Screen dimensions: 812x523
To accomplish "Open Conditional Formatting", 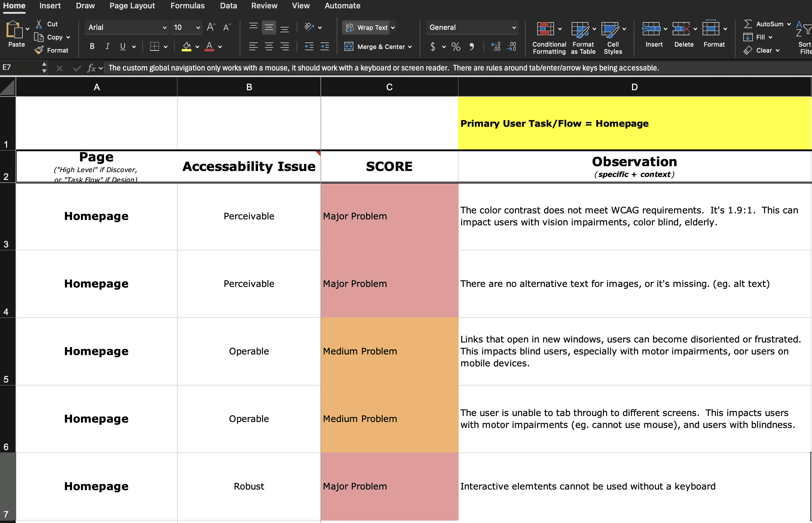I will click(x=545, y=29).
